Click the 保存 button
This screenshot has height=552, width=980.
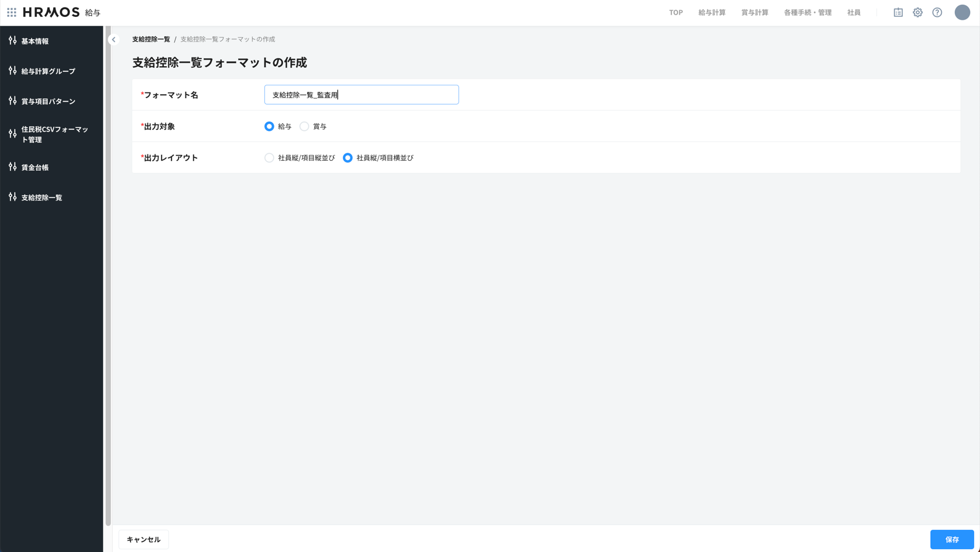pos(952,539)
